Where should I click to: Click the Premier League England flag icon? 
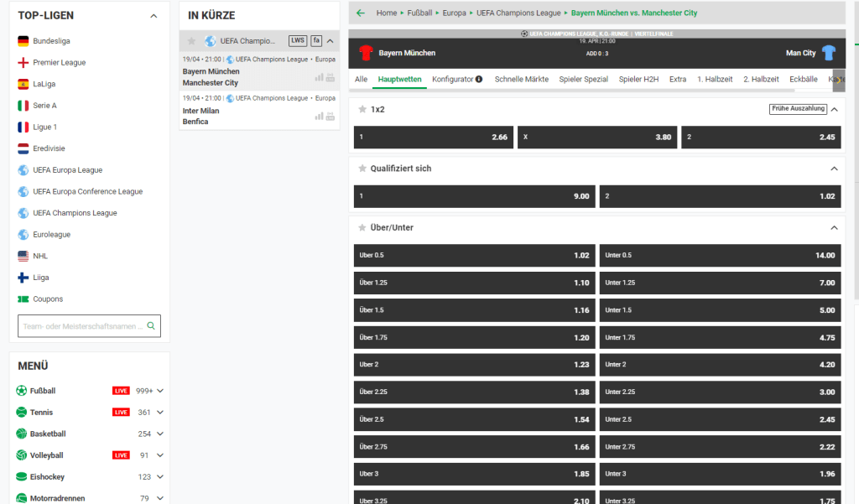point(23,62)
